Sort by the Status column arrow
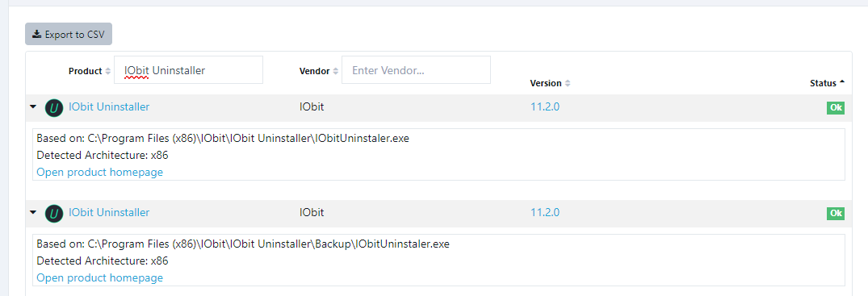The width and height of the screenshot is (868, 296). [x=842, y=82]
